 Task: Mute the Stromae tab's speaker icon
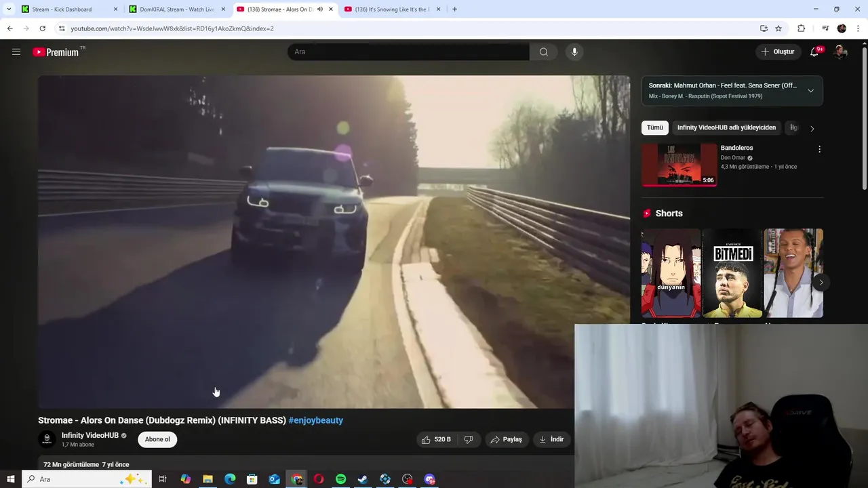pyautogui.click(x=320, y=9)
